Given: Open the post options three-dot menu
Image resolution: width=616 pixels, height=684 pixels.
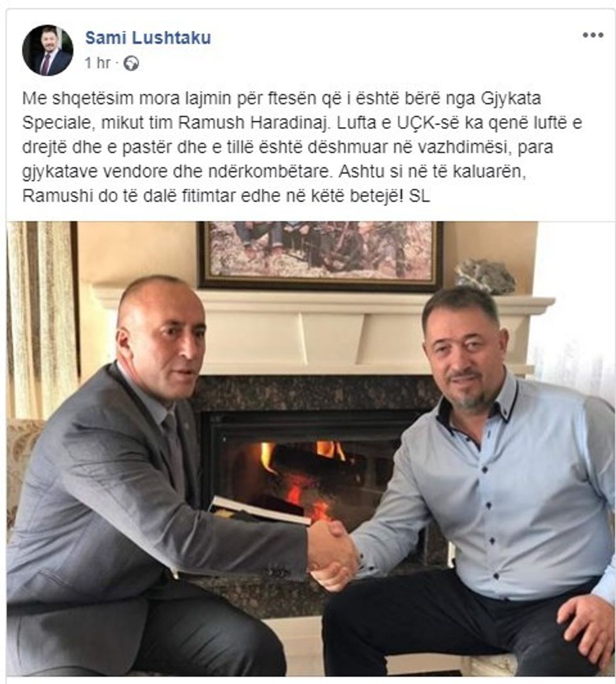Looking at the screenshot, I should coord(593,35).
